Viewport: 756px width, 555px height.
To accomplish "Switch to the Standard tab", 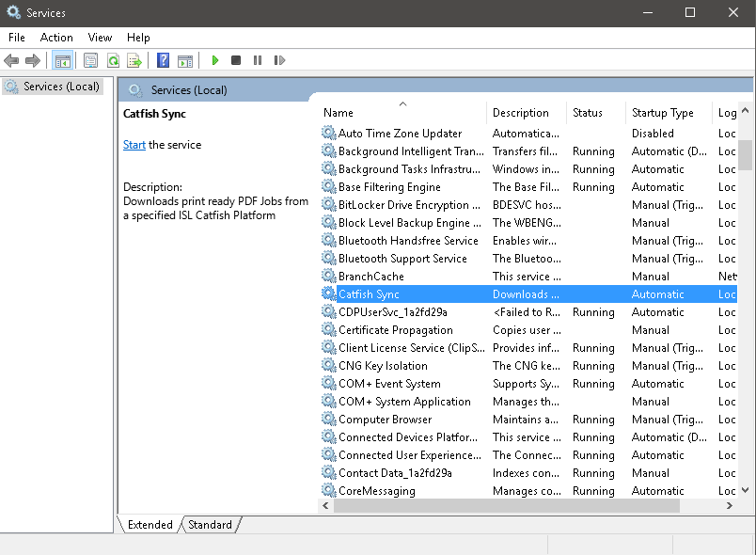I will click(210, 525).
